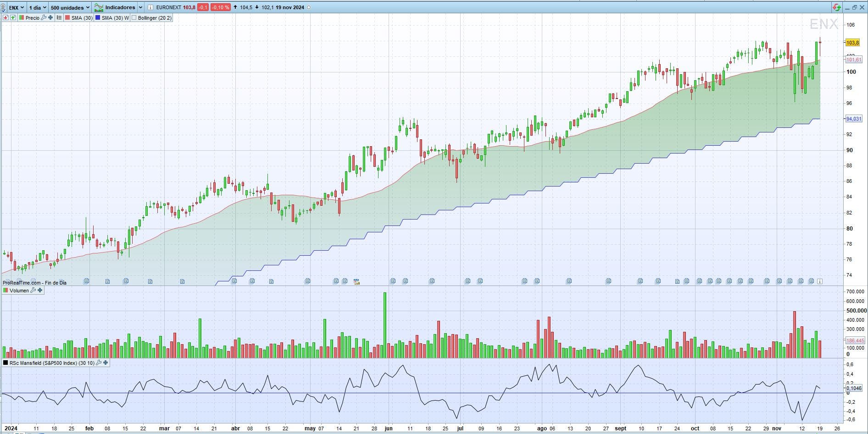Click the RSc Mansfield (S&P500 Index) label
Screen dimensions: 868x434
52,363
